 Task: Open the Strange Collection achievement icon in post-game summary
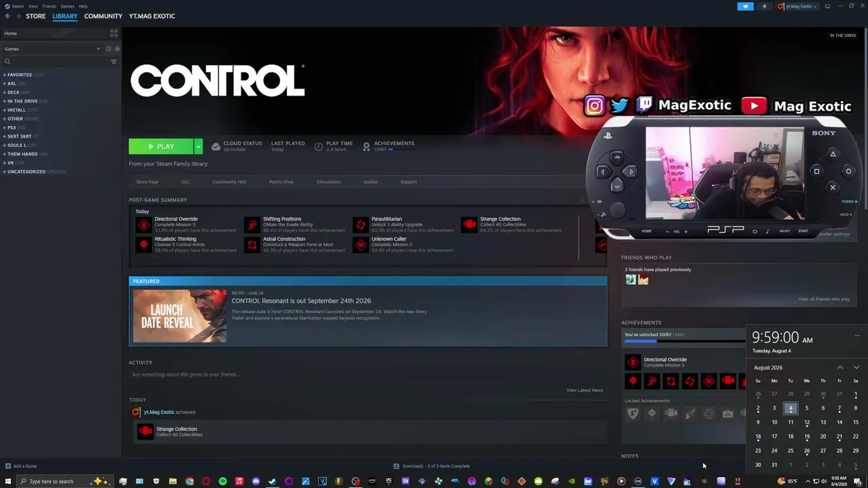tap(469, 224)
